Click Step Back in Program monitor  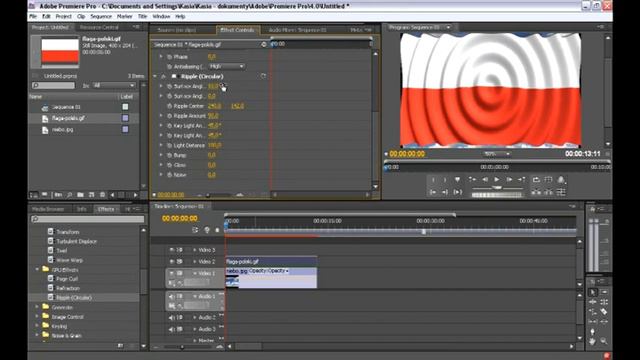[484, 179]
